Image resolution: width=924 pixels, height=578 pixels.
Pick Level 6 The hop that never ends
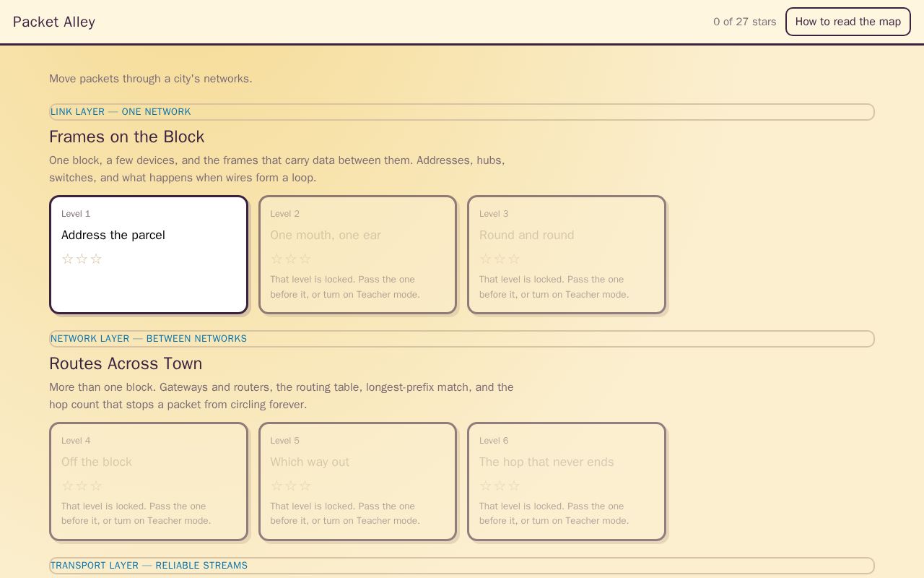click(567, 482)
